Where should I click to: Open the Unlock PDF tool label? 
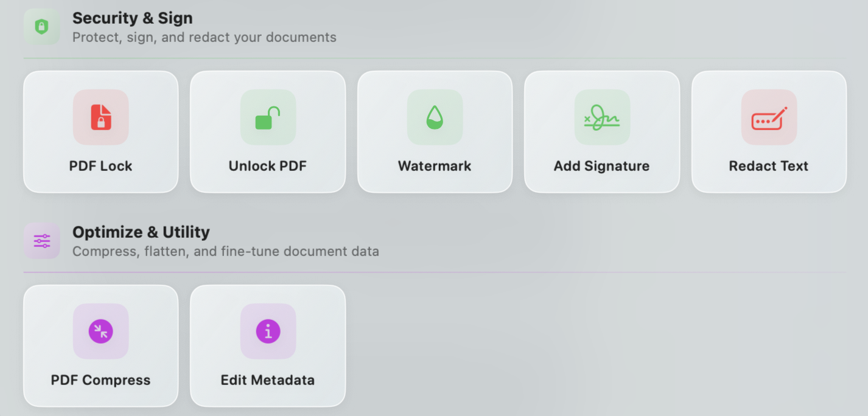[x=267, y=166]
